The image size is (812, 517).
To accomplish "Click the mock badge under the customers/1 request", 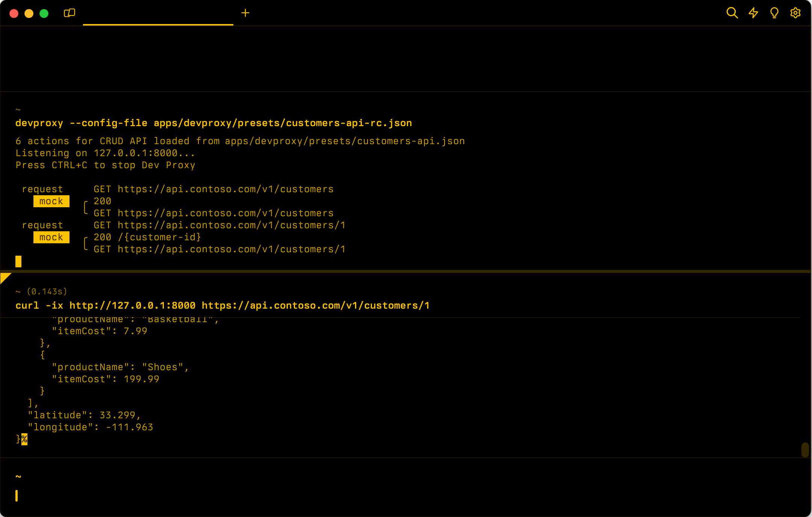I will click(x=51, y=237).
